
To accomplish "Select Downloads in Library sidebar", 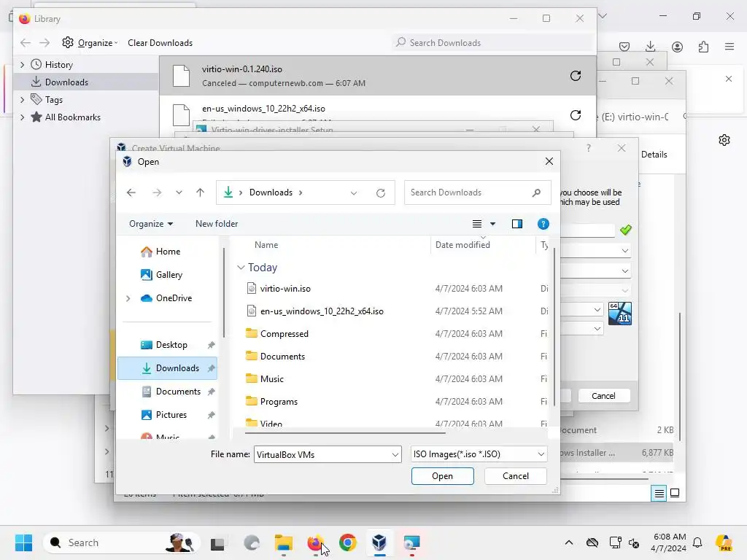I will pos(66,82).
